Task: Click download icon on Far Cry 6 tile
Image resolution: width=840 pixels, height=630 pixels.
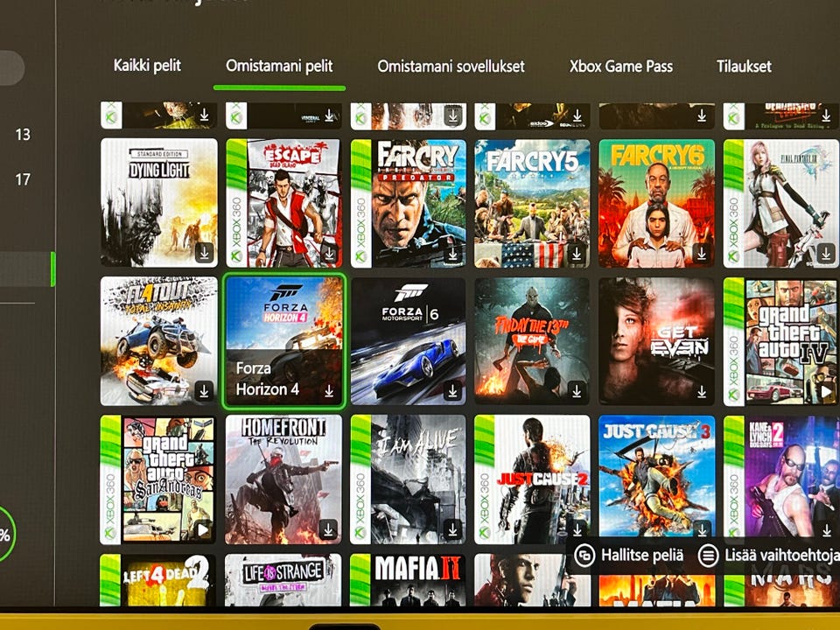Action: click(701, 253)
